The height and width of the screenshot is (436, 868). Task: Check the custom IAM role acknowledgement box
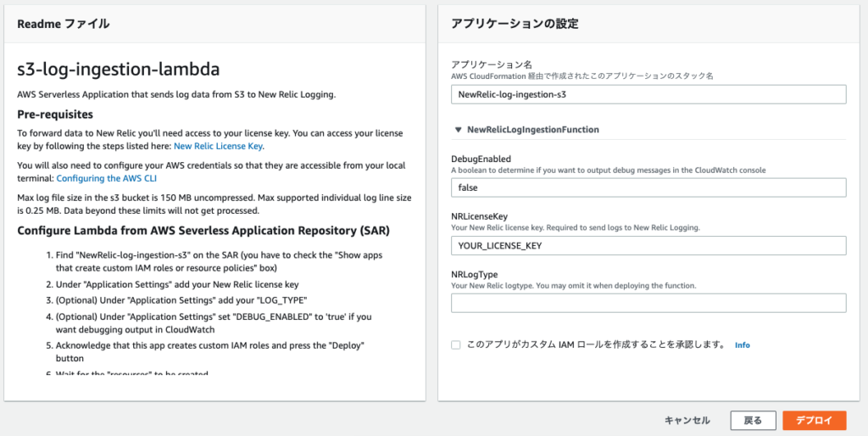tap(455, 344)
